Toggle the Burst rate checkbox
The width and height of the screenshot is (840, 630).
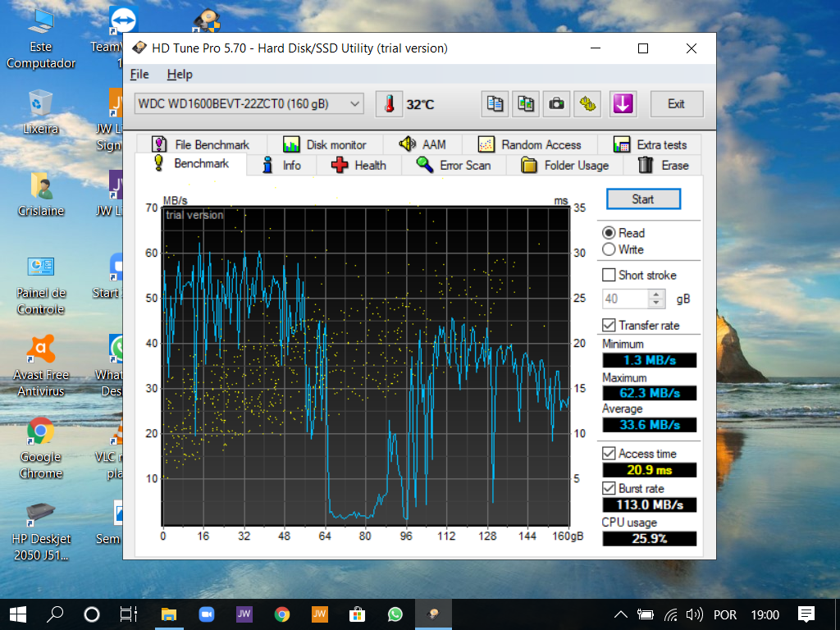tap(609, 489)
